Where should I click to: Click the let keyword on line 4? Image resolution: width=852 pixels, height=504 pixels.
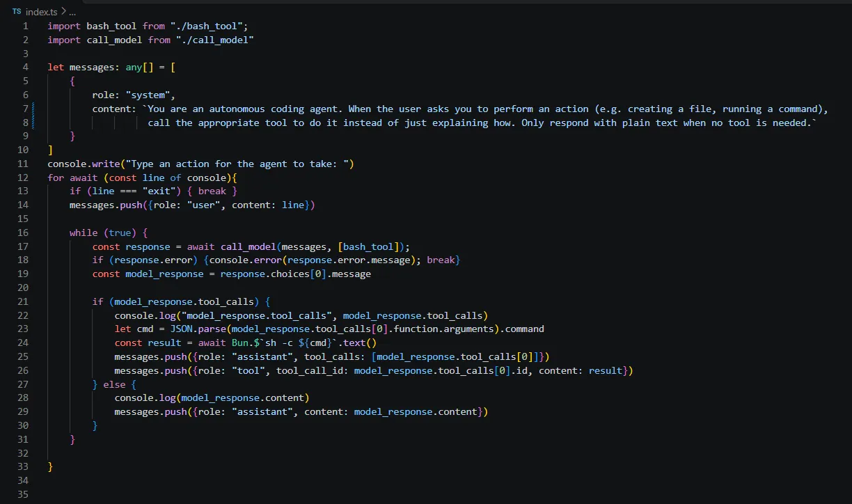tap(56, 68)
